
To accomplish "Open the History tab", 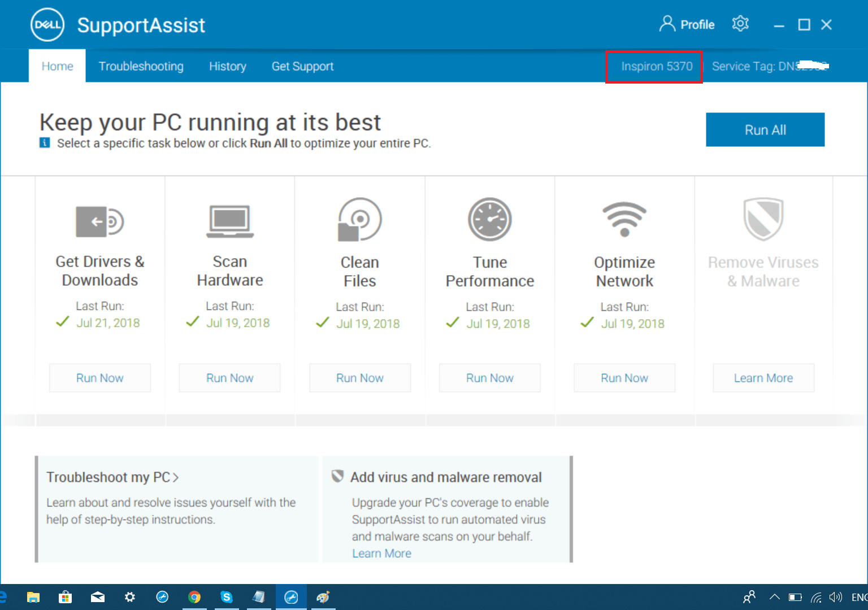I will [228, 66].
